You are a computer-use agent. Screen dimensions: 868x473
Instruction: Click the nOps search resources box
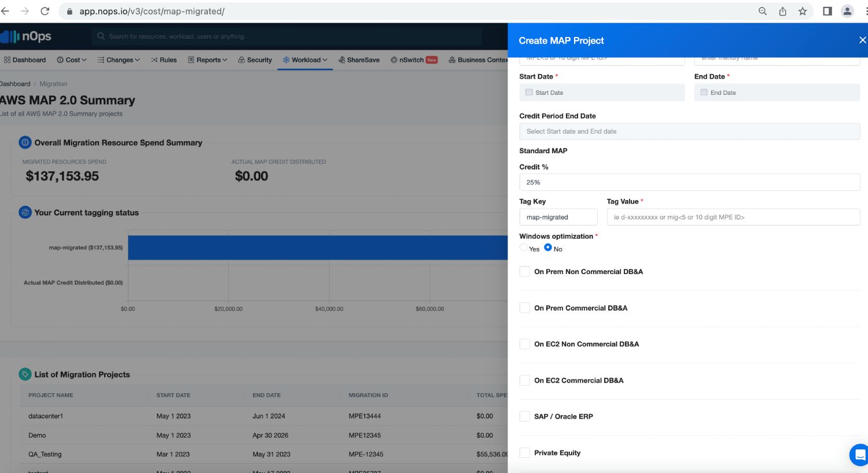286,36
